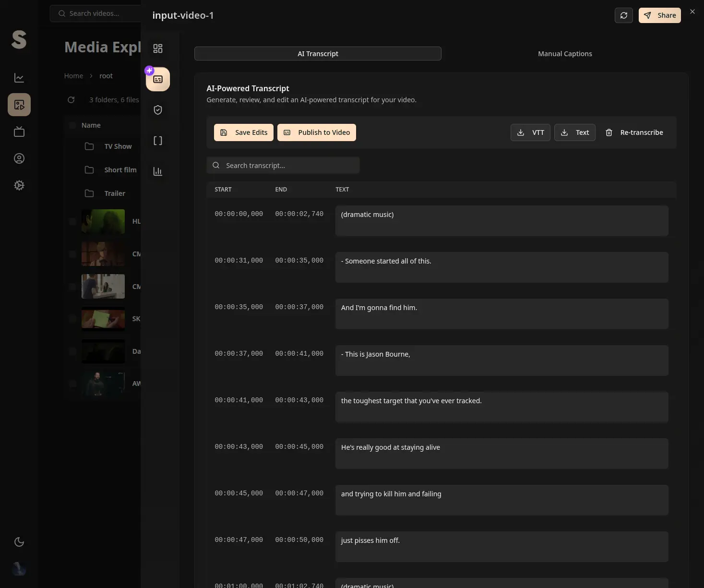This screenshot has height=588, width=704.
Task: Focus the Search transcript field
Action: click(x=283, y=166)
